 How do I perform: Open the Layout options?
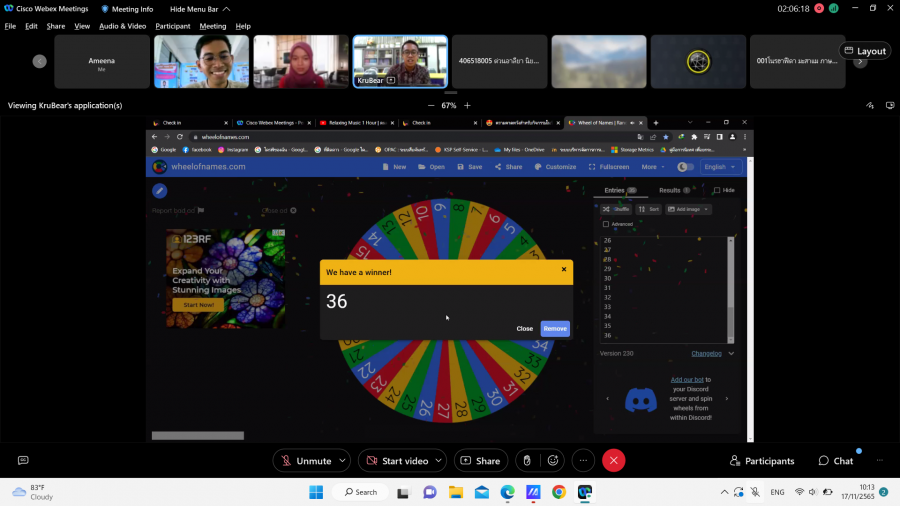pyautogui.click(x=865, y=51)
